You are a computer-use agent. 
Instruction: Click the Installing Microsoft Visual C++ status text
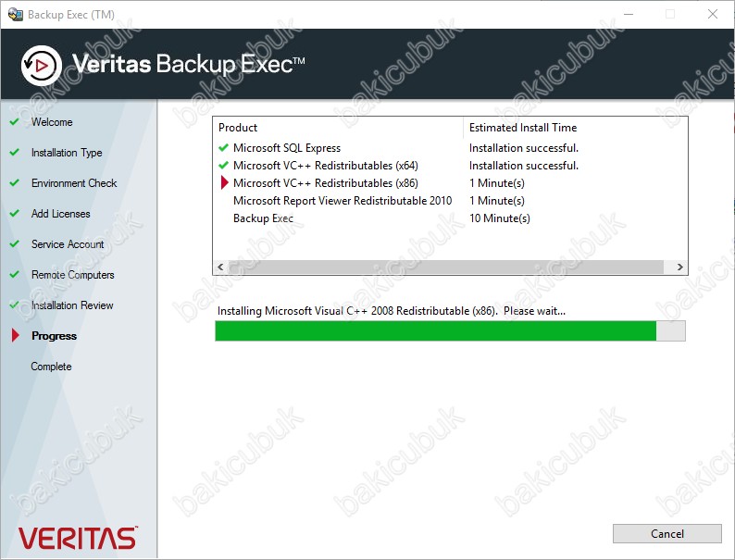pyautogui.click(x=392, y=311)
